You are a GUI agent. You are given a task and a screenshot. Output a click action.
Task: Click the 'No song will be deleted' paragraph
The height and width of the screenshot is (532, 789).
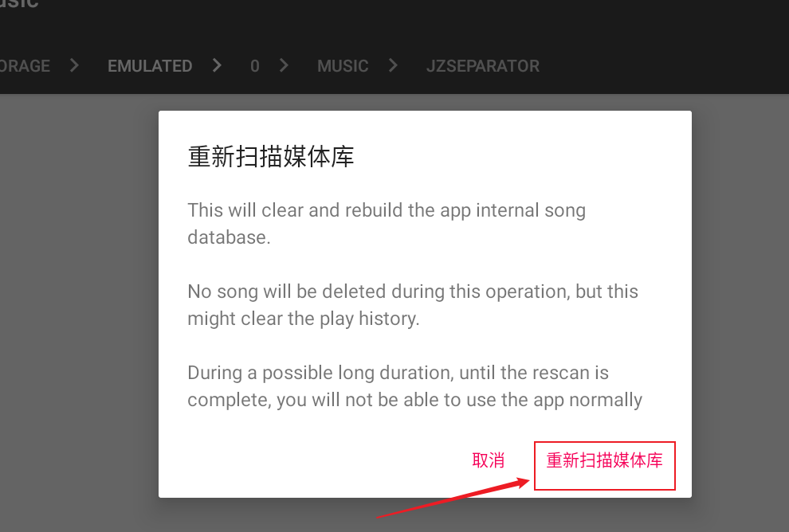pos(413,305)
